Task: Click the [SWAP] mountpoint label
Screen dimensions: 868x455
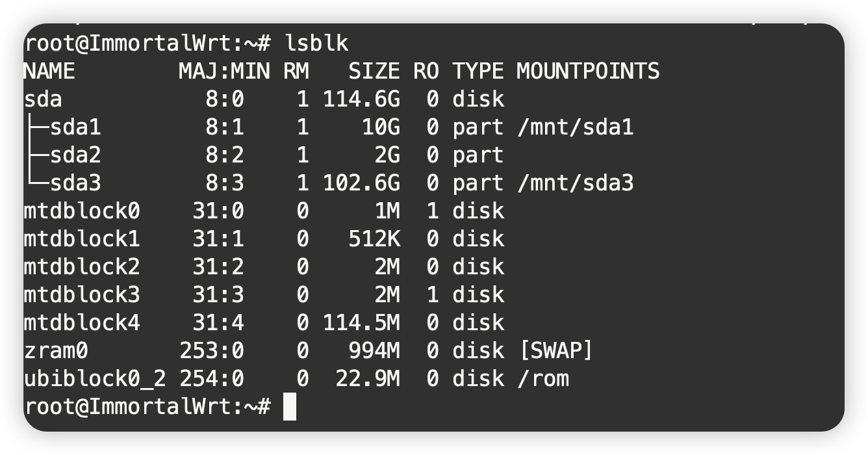Action: click(x=555, y=351)
